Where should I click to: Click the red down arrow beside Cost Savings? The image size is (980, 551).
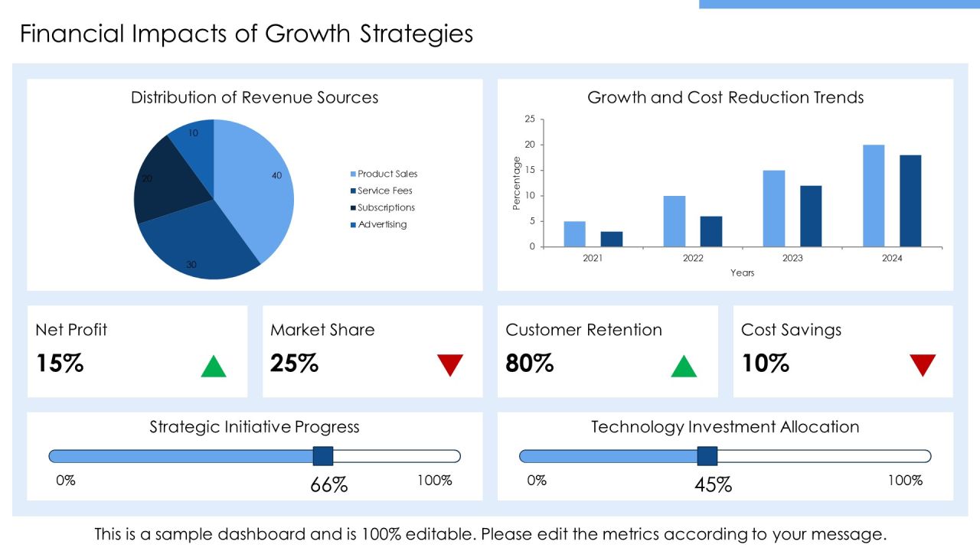923,365
